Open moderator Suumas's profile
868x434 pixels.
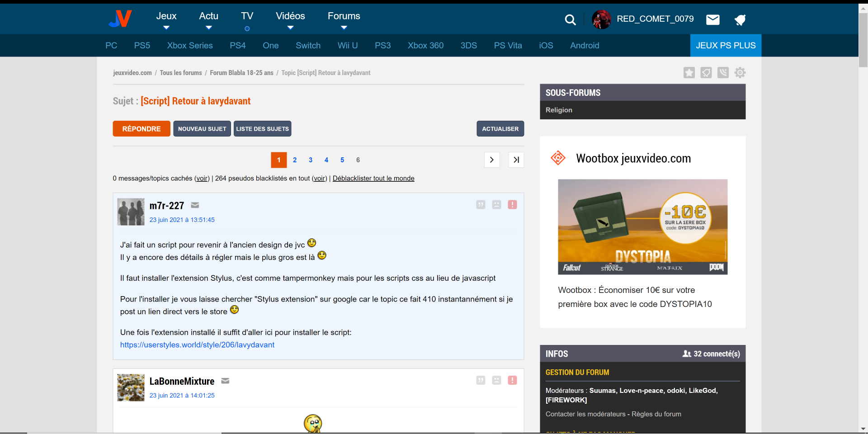(x=602, y=391)
